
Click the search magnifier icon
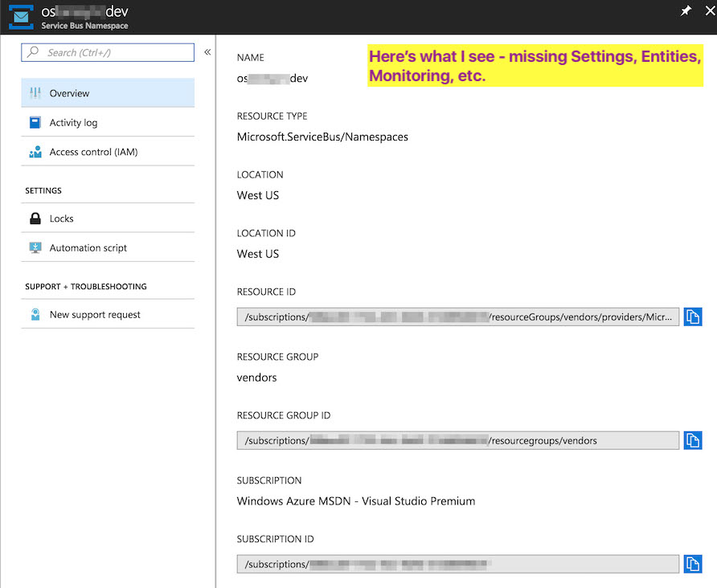click(x=33, y=52)
